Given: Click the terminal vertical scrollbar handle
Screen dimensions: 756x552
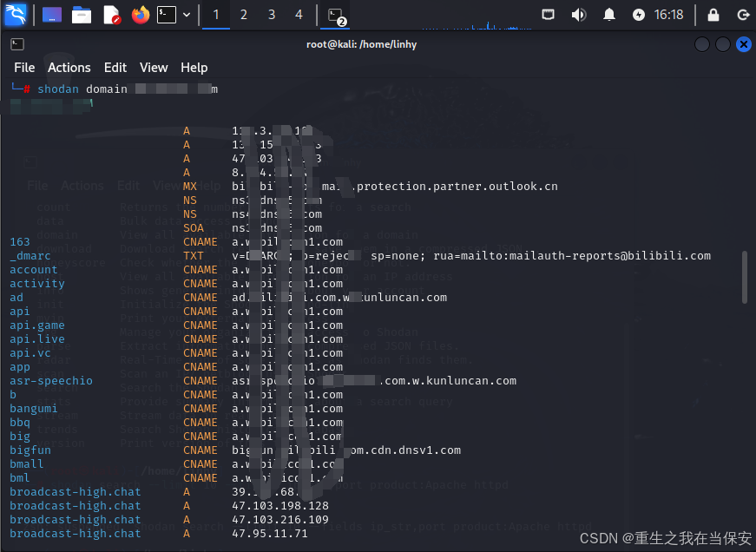Looking at the screenshot, I should click(745, 278).
